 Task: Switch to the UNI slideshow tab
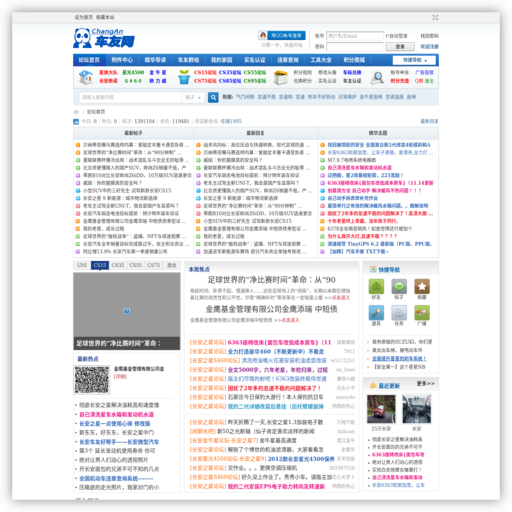82,265
